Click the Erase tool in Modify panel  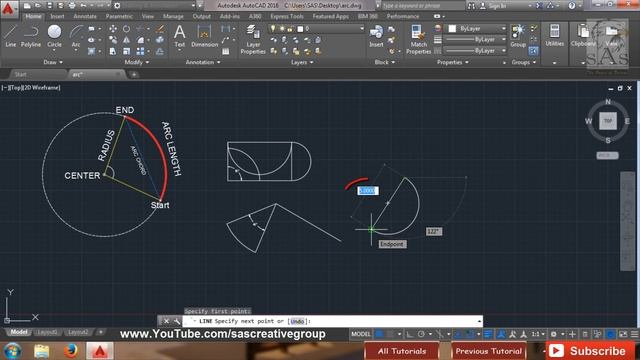click(160, 29)
